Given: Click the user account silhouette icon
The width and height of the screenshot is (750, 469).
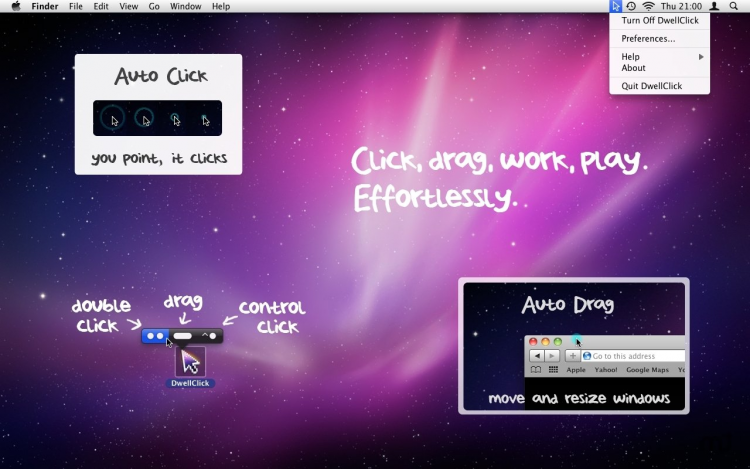Looking at the screenshot, I should [x=714, y=6].
